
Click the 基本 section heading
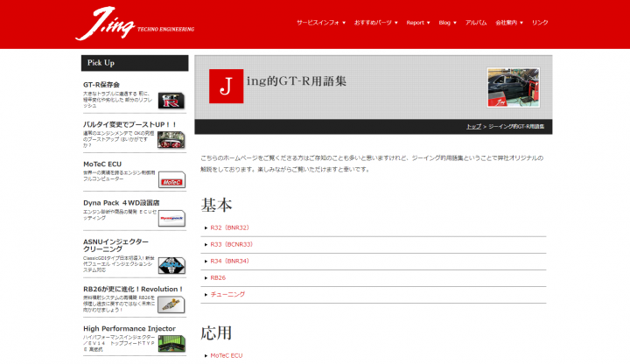coord(217,205)
